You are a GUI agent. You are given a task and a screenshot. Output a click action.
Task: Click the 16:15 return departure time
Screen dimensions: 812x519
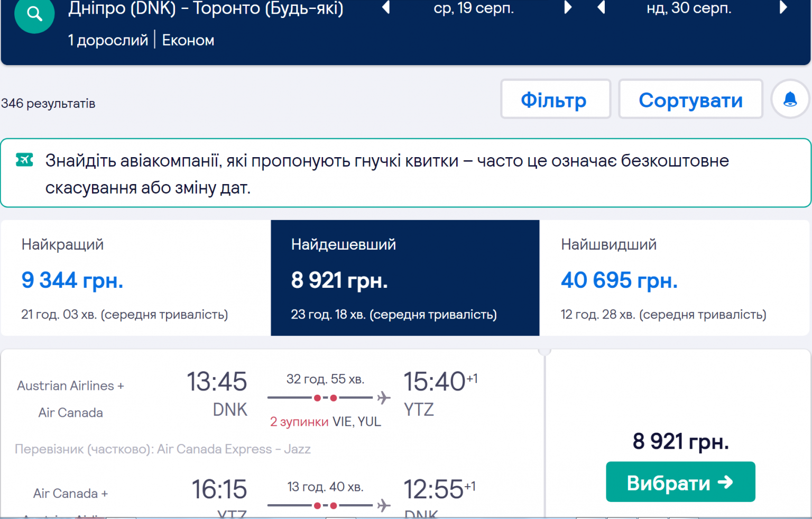point(219,489)
